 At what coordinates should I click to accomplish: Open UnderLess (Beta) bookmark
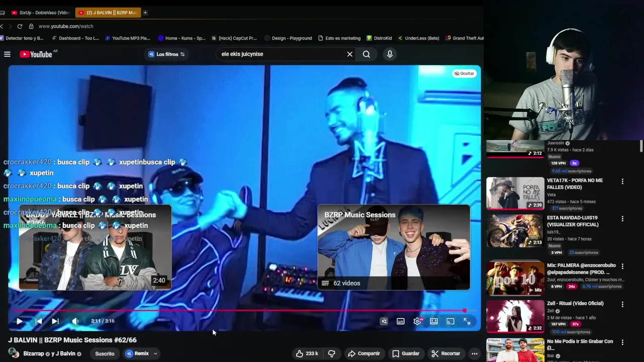click(x=419, y=38)
